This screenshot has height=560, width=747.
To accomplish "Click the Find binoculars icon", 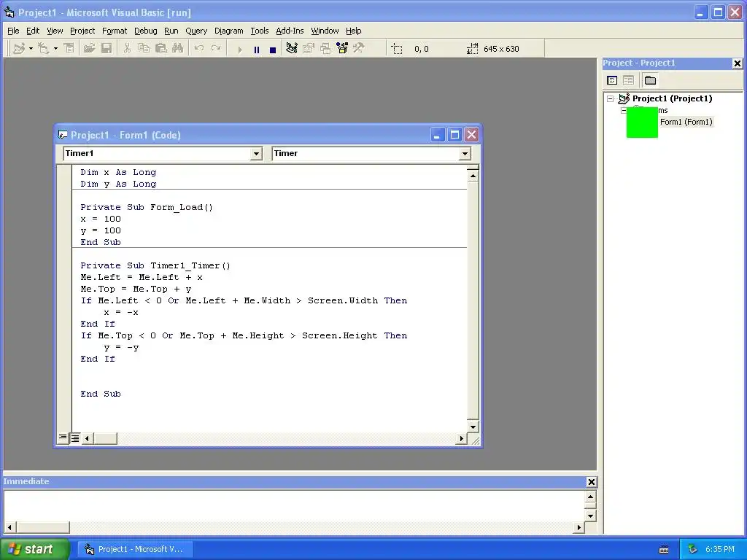I will tap(178, 49).
